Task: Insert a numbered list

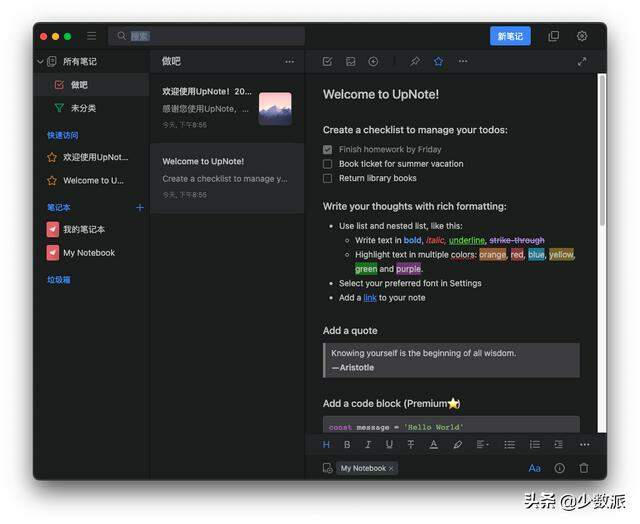Action: pos(534,445)
